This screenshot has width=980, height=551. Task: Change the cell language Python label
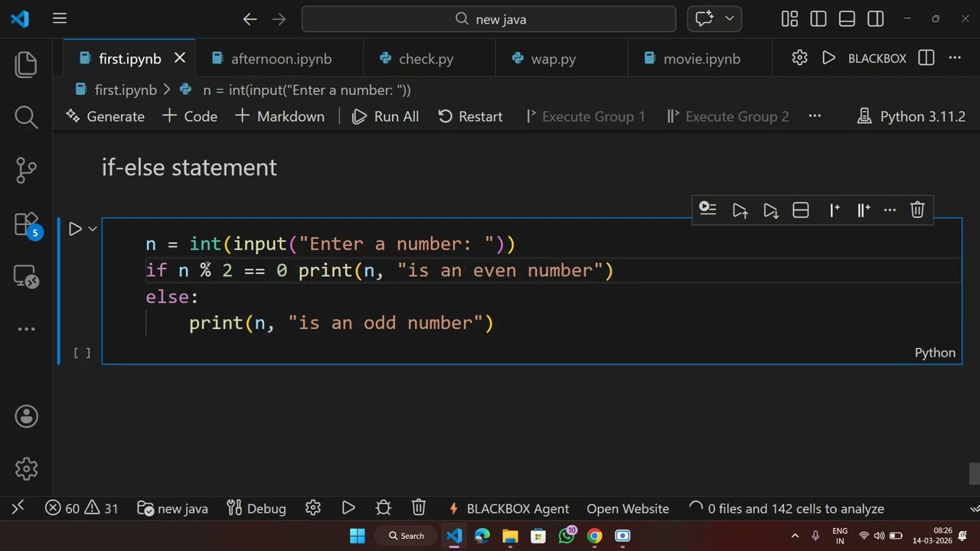(x=935, y=353)
